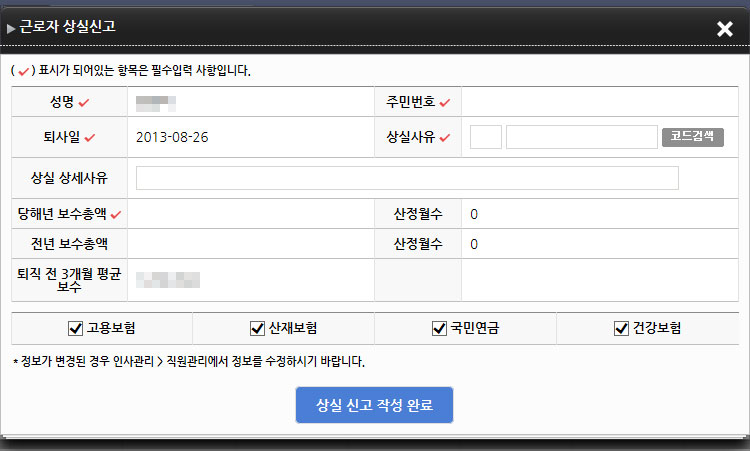Click the 당해년 보수총액 value cell

click(250, 214)
